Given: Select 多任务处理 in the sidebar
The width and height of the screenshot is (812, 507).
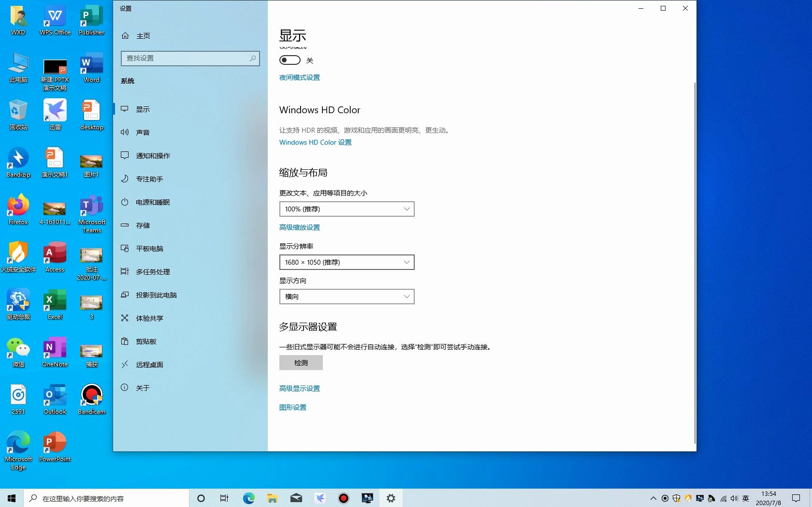Looking at the screenshot, I should (152, 272).
